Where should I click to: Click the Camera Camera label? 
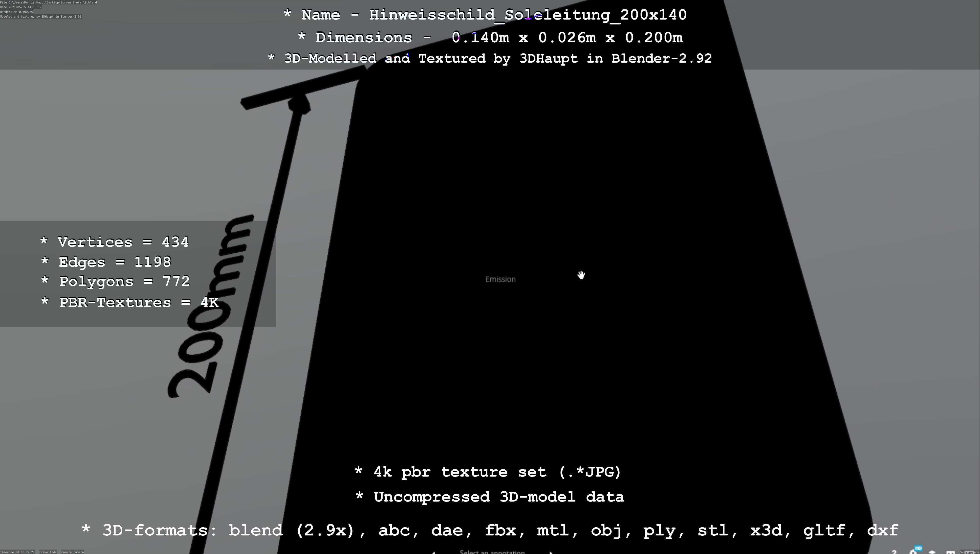point(72,552)
